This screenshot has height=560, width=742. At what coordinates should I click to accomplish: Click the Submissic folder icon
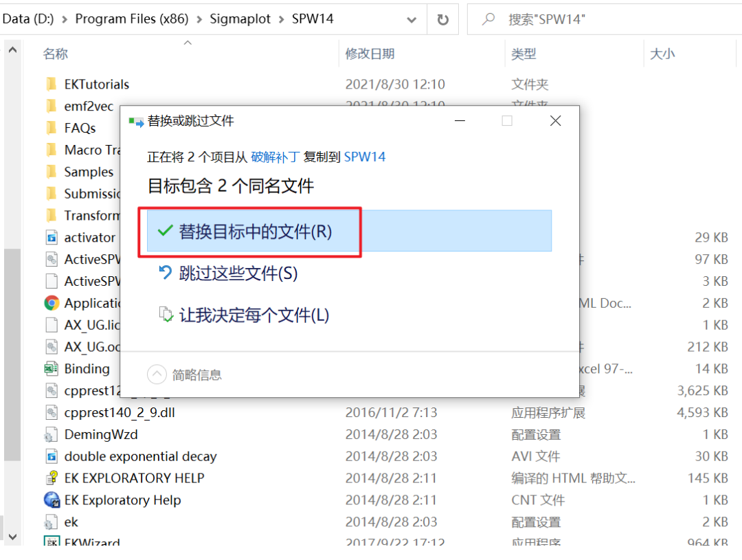tap(51, 194)
